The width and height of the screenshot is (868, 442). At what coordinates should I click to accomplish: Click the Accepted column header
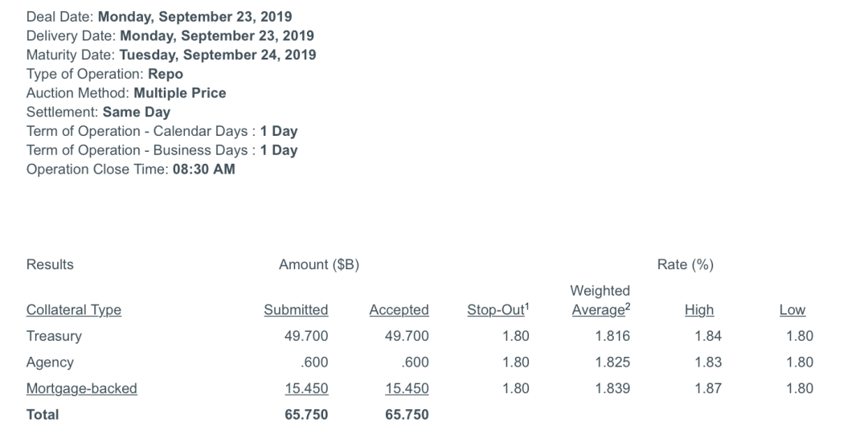[399, 309]
